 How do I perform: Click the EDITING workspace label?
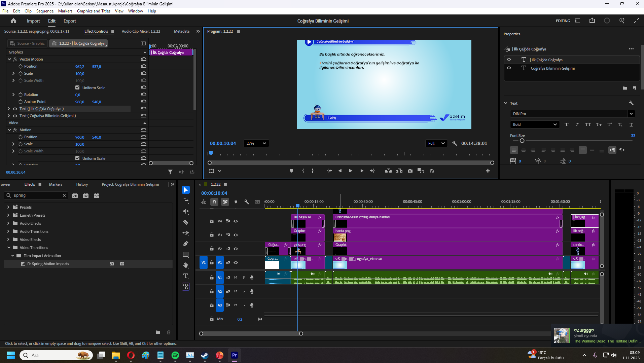pos(563,21)
